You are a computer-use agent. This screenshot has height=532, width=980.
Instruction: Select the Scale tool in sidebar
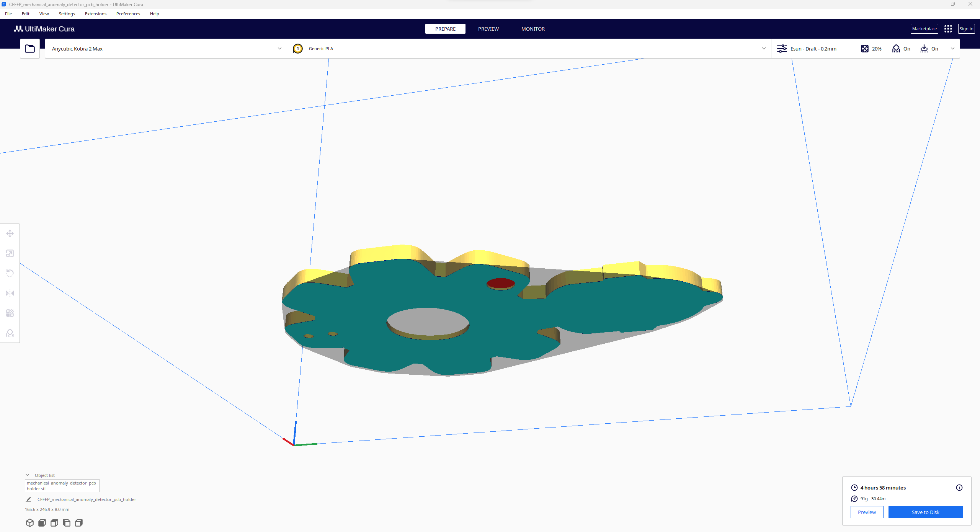[x=10, y=253]
